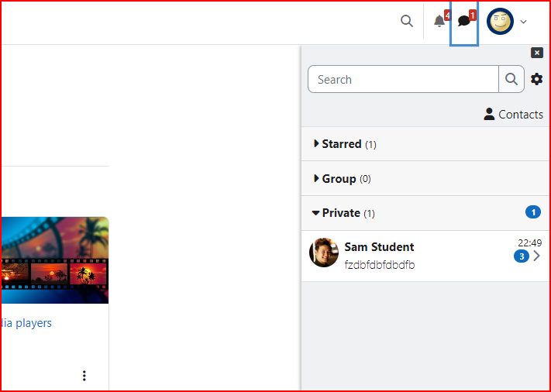551x392 pixels.
Task: Open messaging settings gear
Action: (x=536, y=79)
